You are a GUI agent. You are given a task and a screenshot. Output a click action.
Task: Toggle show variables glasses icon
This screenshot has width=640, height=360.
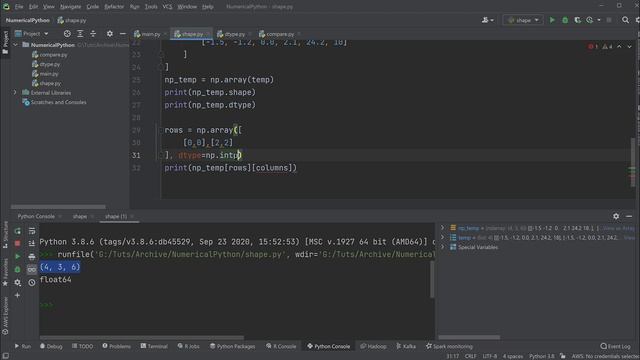32,269
